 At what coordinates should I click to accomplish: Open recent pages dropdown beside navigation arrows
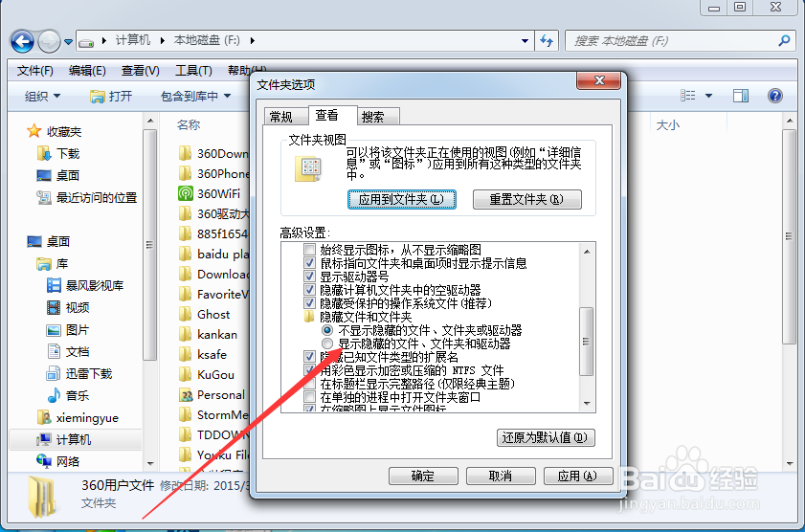68,41
